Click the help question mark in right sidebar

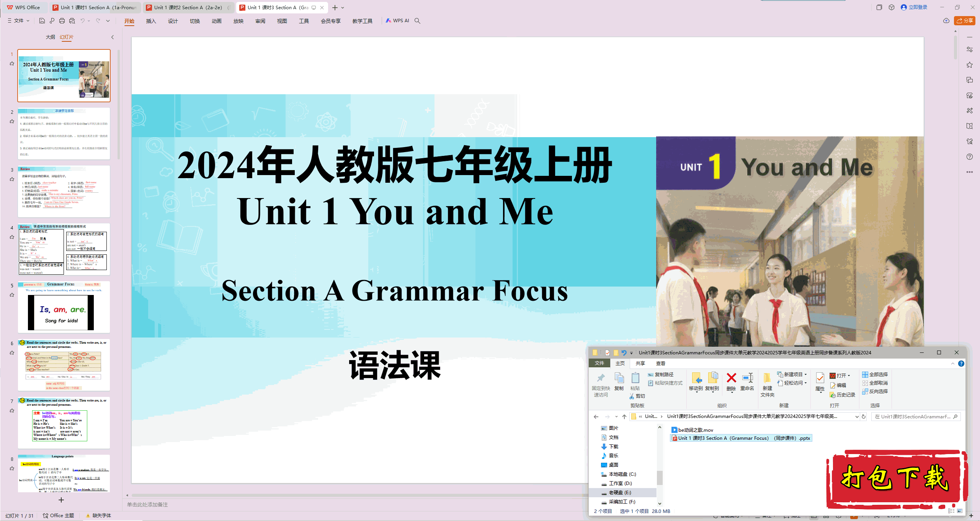click(x=970, y=157)
